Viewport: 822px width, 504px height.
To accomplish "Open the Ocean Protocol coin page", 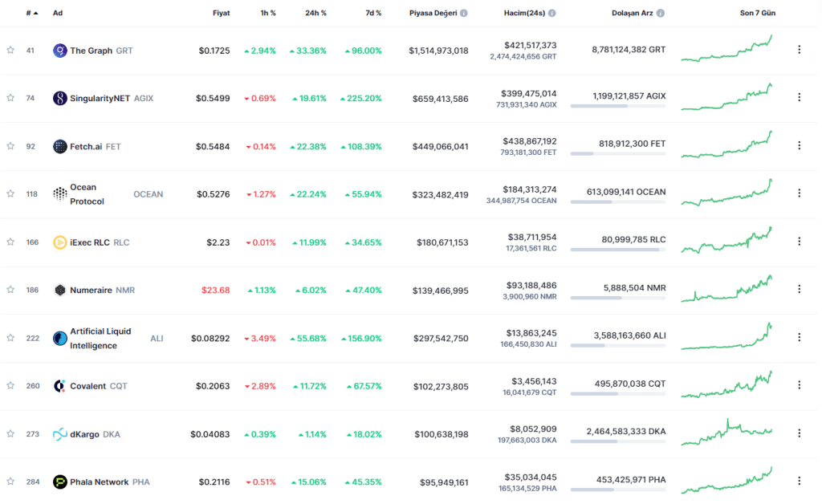I will (x=87, y=194).
